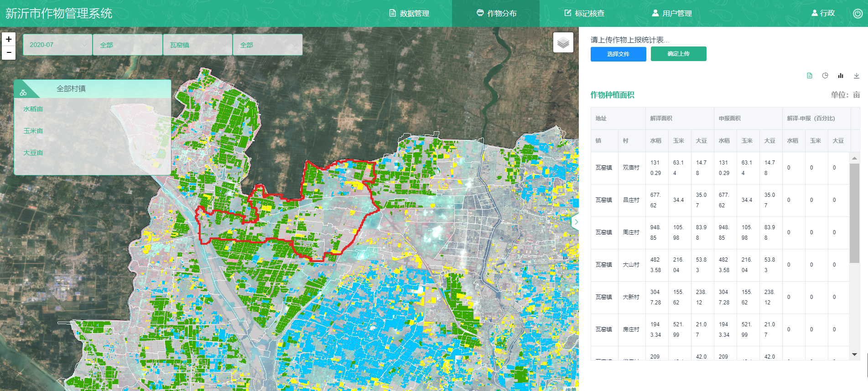This screenshot has height=391, width=868.
Task: Open the 数据管理 menu tab
Action: [409, 13]
